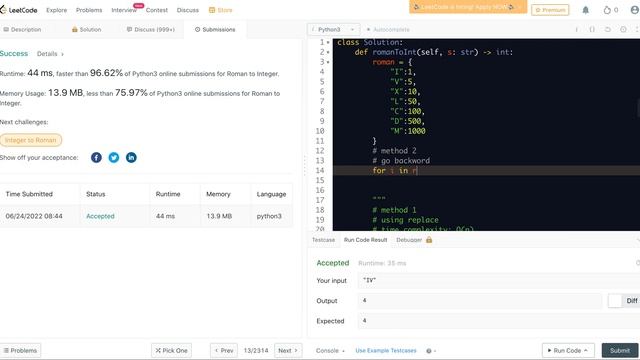Click the Debugger lock icon
Screen dimensions: 640x360
[x=429, y=240]
